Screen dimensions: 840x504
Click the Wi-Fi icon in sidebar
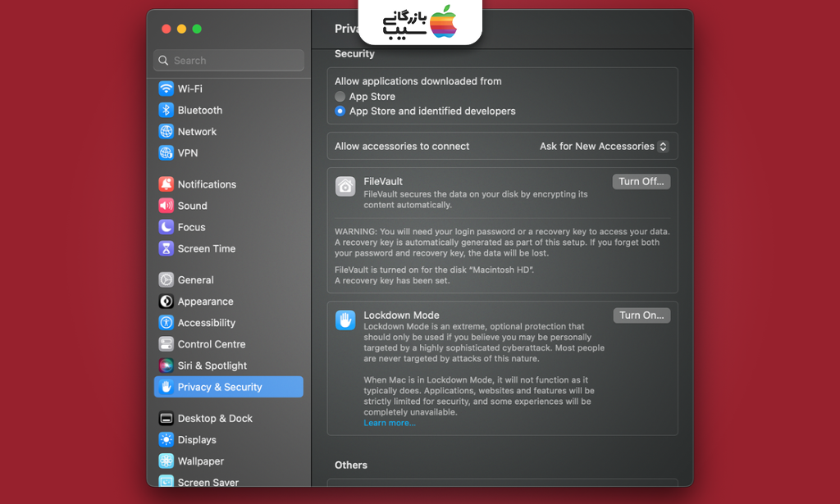(166, 89)
